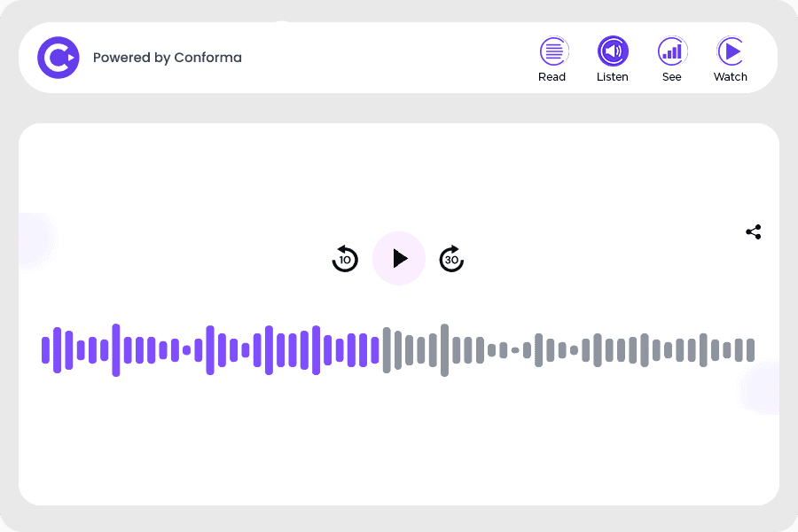
Task: Click the tallest waveform bar
Action: coord(443,349)
